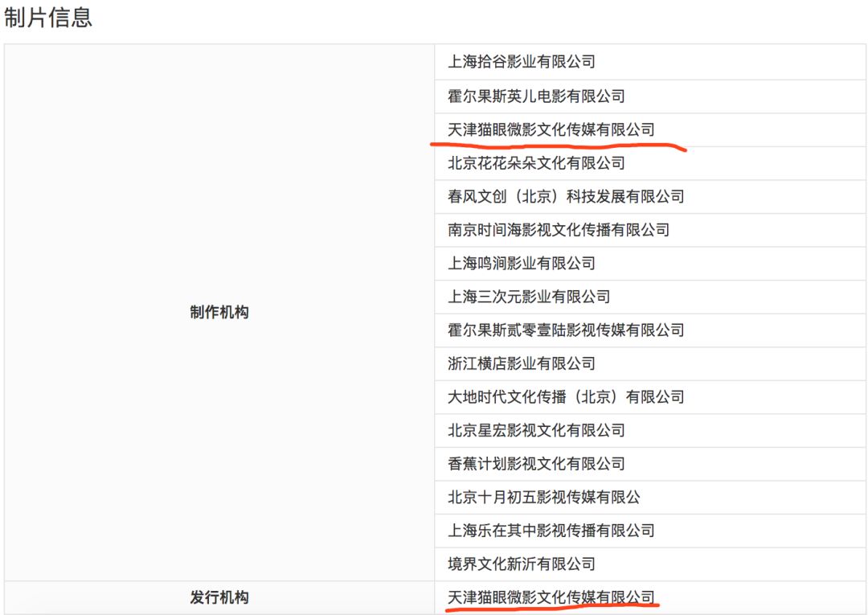Click 上海拾谷影业有限公司 in the table

[x=522, y=61]
